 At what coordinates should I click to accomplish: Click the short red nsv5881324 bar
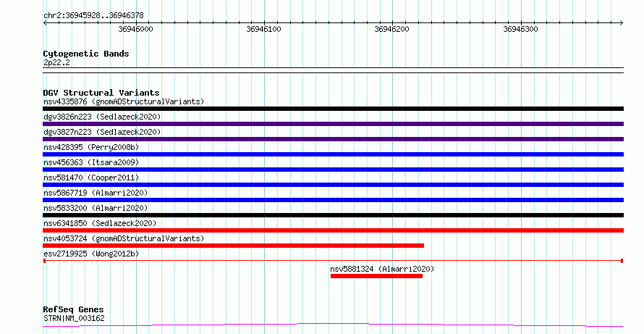coord(376,276)
